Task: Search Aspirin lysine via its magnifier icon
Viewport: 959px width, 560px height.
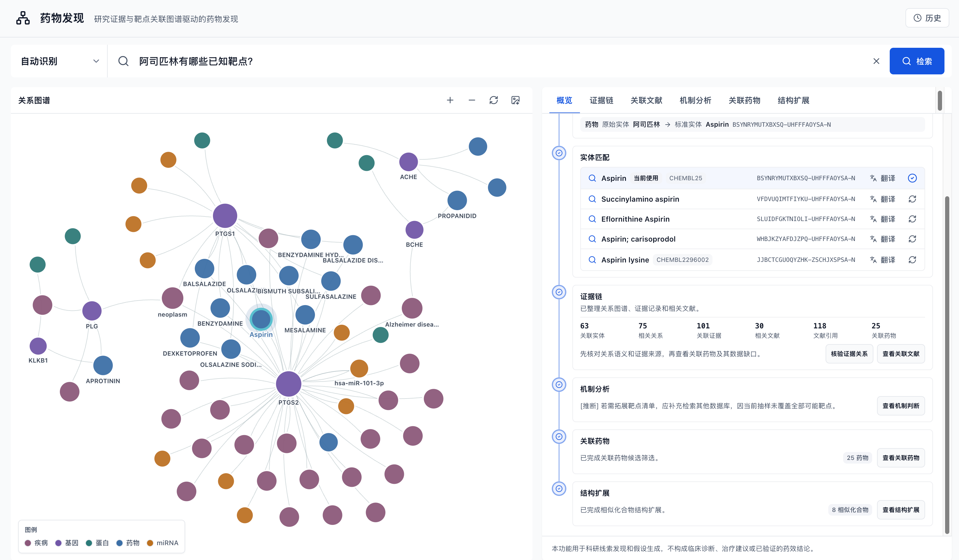Action: [592, 260]
